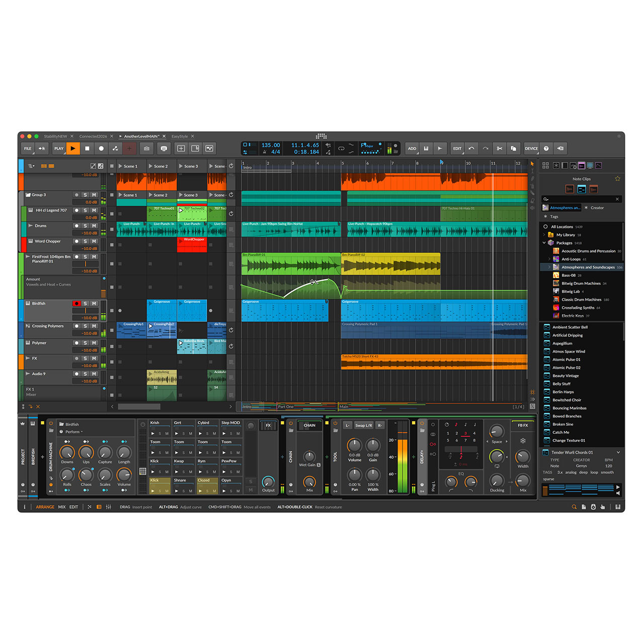The height and width of the screenshot is (644, 644).
Task: Click the Wet Gain knob on the CHAIN device
Action: pos(309,455)
